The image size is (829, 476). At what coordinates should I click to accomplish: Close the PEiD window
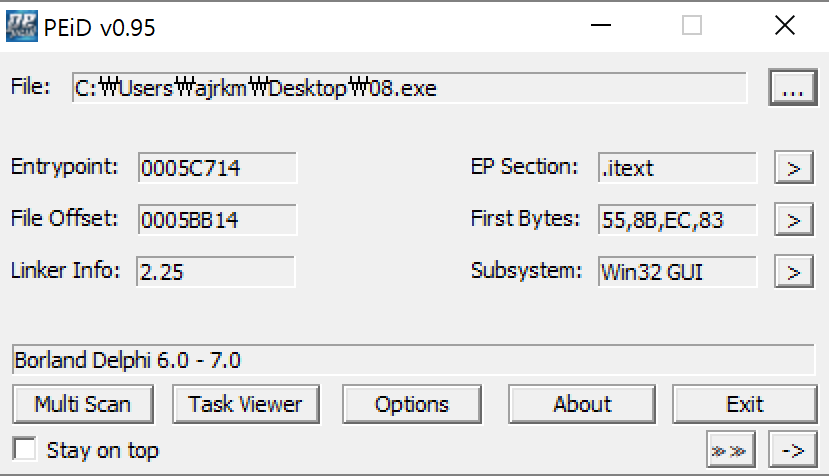click(784, 27)
